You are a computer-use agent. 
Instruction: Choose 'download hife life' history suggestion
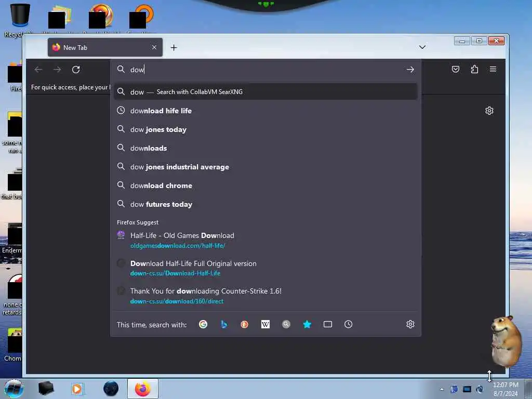(x=265, y=111)
